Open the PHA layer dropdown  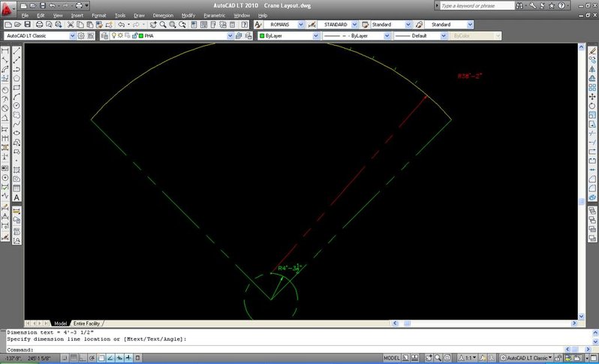[x=230, y=35]
